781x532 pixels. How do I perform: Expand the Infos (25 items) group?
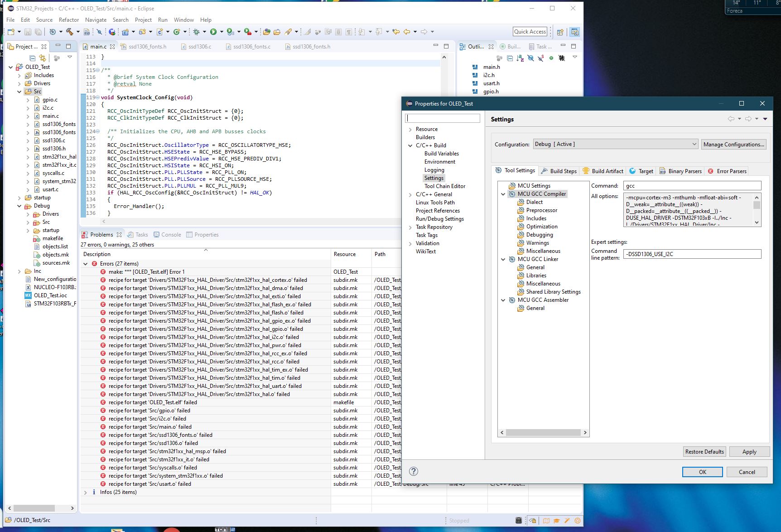pyautogui.click(x=86, y=492)
